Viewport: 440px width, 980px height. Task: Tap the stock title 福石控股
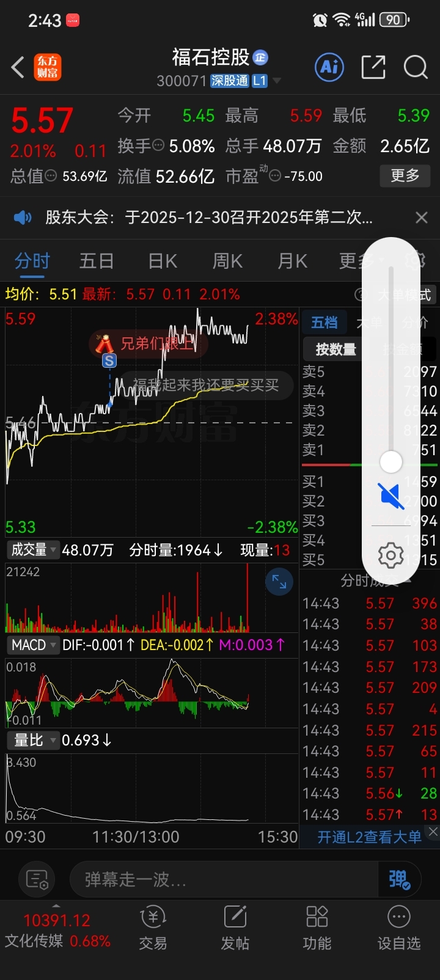point(211,57)
